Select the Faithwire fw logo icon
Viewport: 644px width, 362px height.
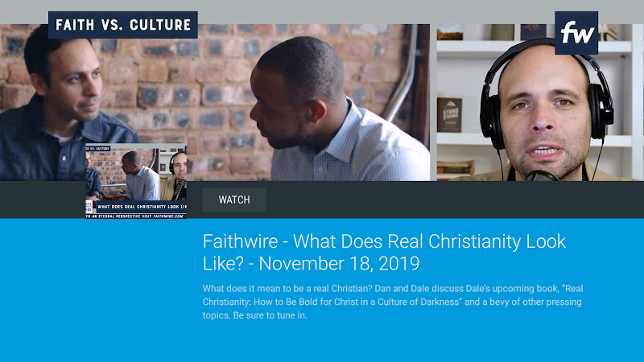click(x=576, y=33)
